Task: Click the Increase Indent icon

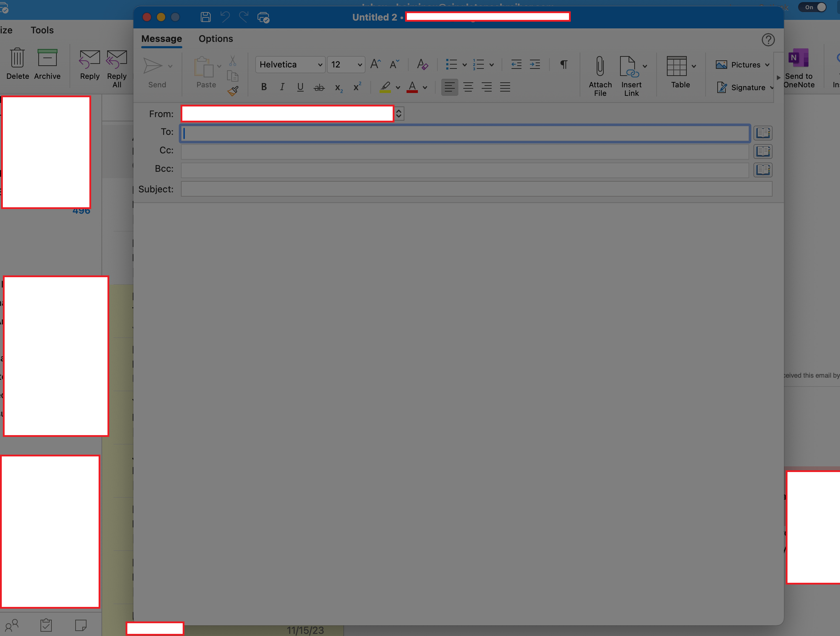Action: coord(535,64)
